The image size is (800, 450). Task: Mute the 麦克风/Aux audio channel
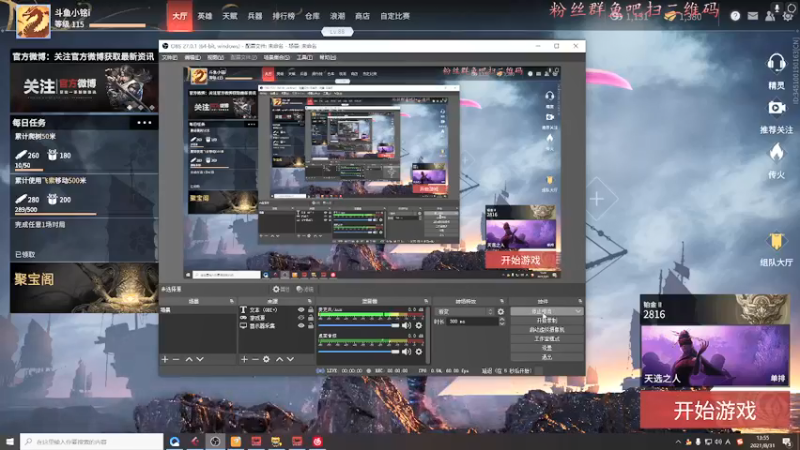tap(406, 325)
